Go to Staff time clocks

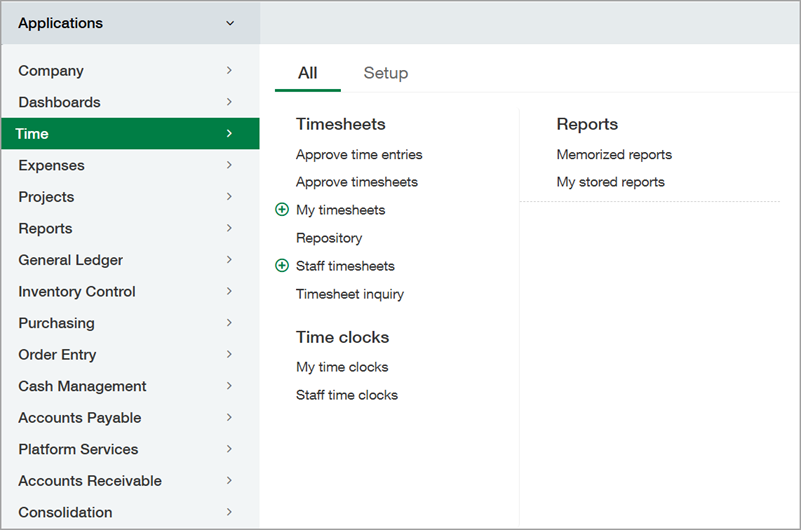[347, 395]
